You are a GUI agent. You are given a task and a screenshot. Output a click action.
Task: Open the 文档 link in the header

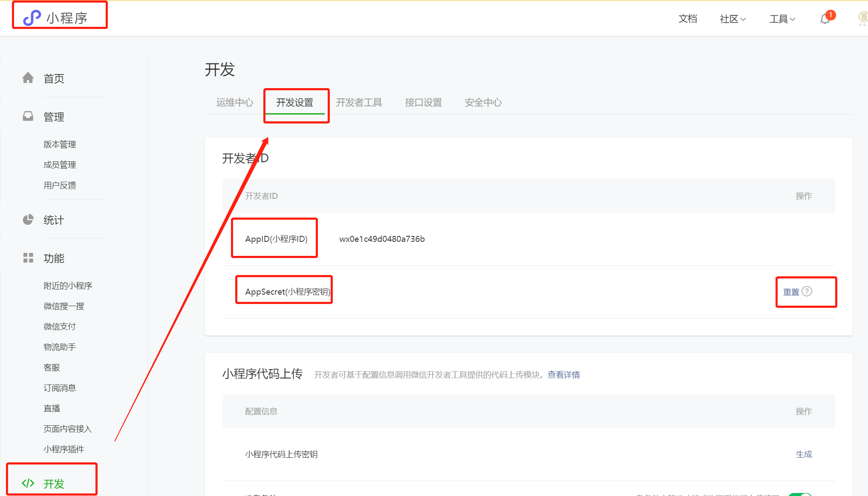pyautogui.click(x=688, y=19)
